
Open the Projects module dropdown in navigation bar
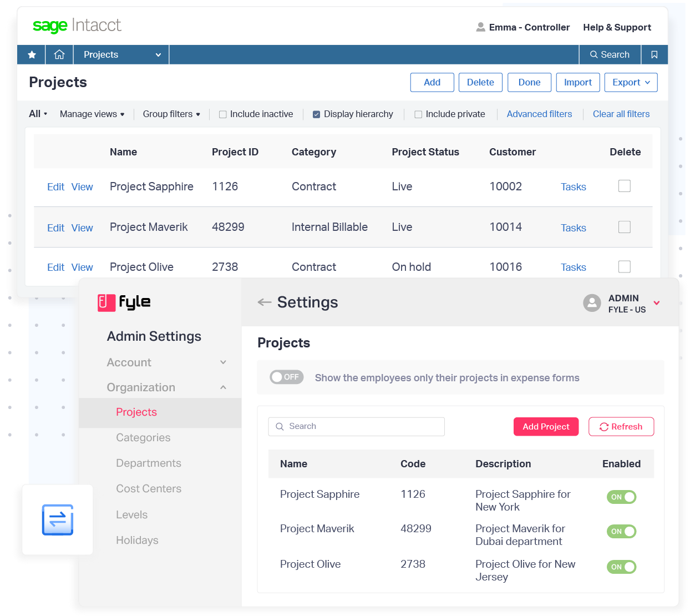[121, 54]
